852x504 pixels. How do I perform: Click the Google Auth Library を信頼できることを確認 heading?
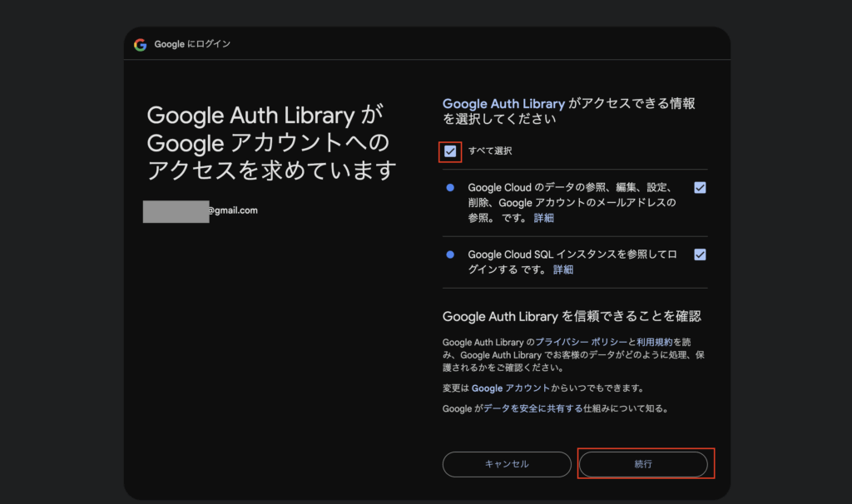pos(572,316)
